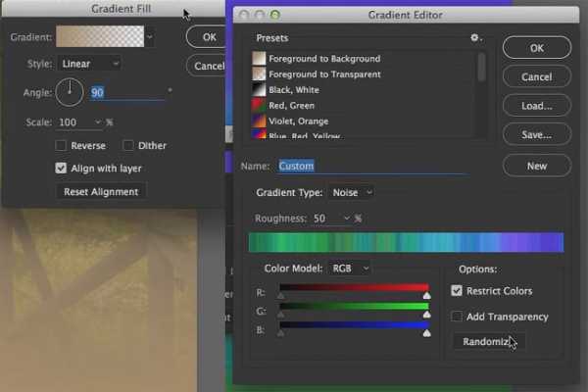Click the angle dial control

[70, 93]
